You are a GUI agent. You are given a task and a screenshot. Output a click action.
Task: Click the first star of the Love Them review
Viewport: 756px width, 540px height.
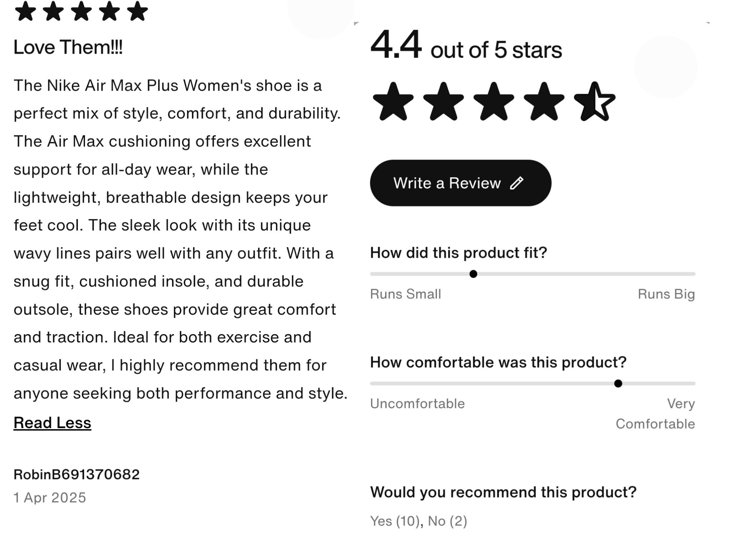[25, 11]
